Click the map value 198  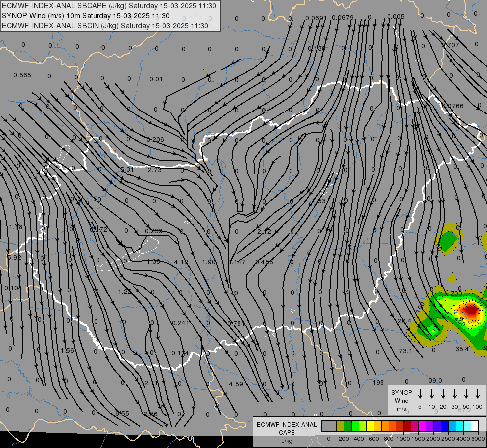(378, 383)
